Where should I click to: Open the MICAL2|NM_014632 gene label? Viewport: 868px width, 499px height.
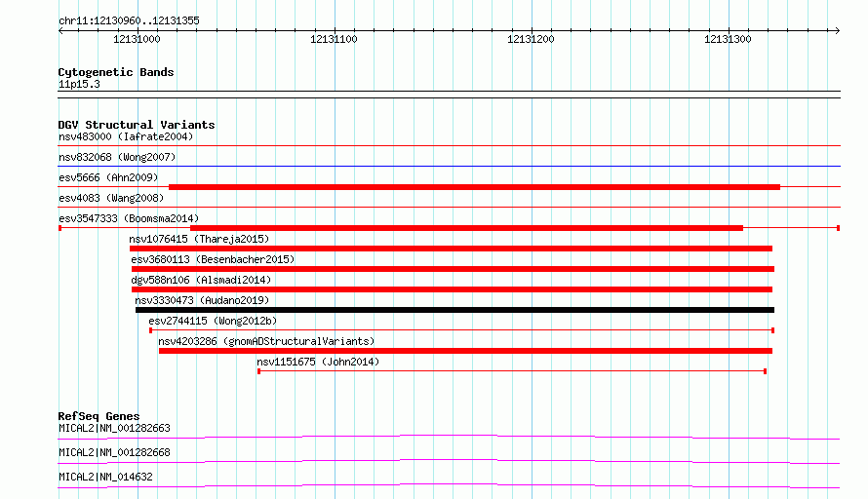(x=105, y=477)
